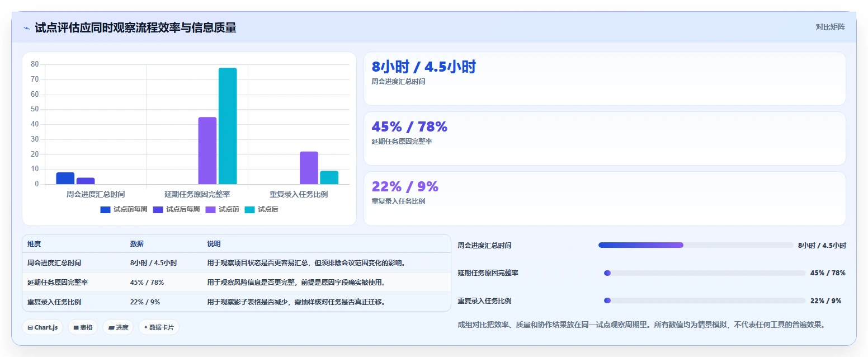Click the description starting 用于观察风险信息是否更完整
Viewport: 868px width, 357px height.
(x=296, y=283)
